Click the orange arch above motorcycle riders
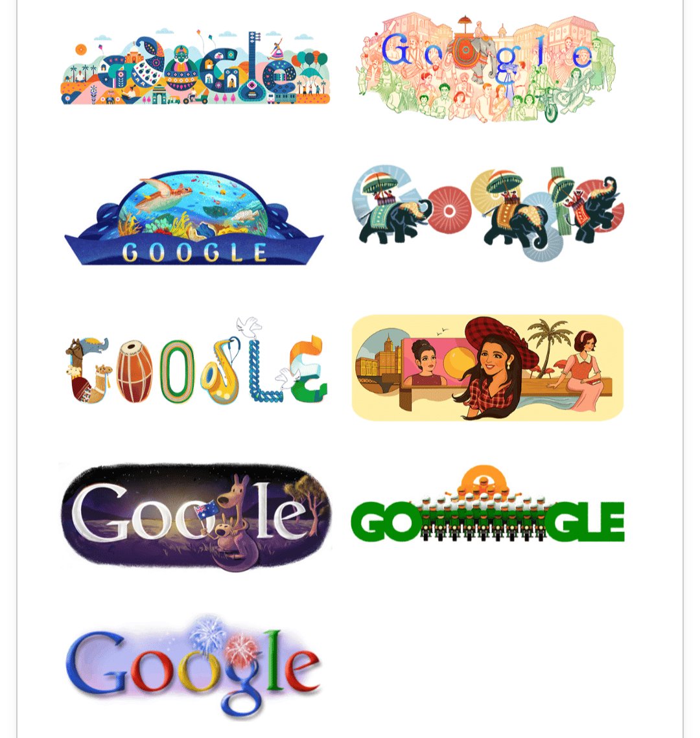 (483, 481)
